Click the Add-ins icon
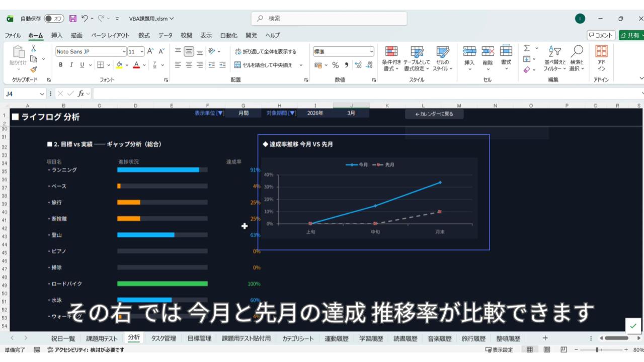This screenshot has height=362, width=644. coord(601,58)
